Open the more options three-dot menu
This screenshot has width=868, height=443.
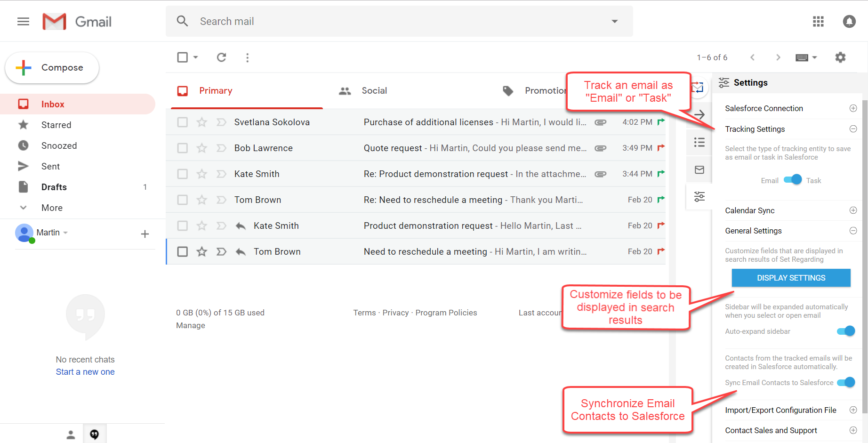[248, 57]
